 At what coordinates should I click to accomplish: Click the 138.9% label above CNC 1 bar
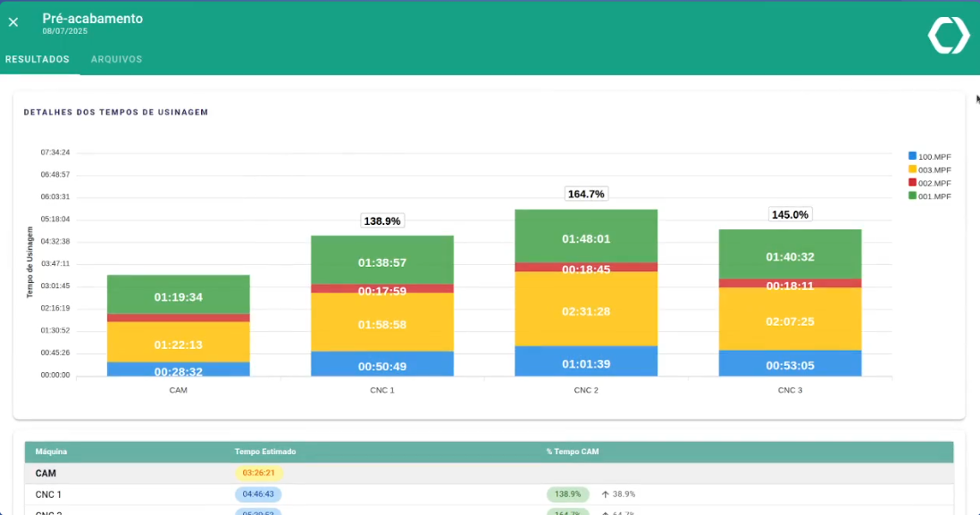pyautogui.click(x=382, y=220)
